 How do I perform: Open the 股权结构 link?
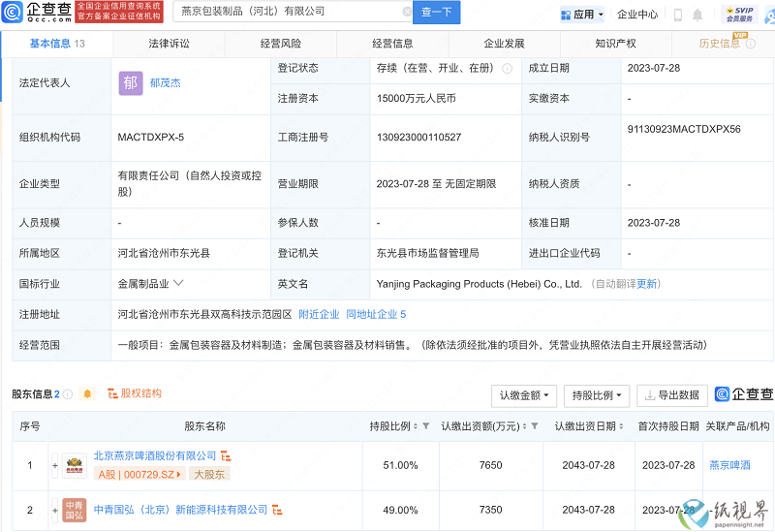point(135,393)
